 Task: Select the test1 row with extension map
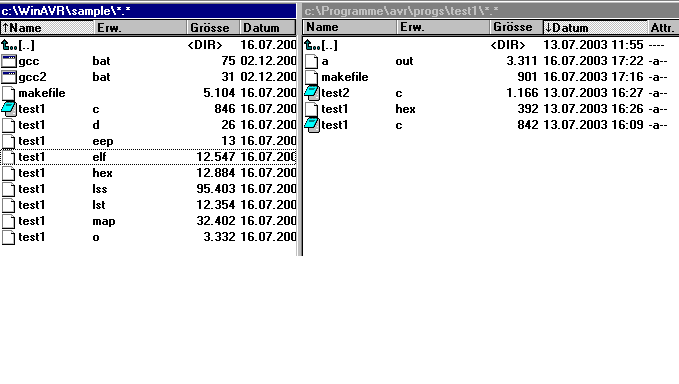[149, 221]
